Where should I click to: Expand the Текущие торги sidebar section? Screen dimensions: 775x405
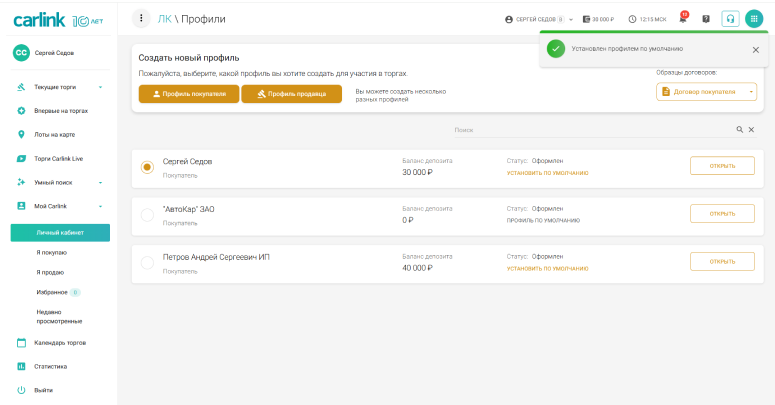click(100, 87)
